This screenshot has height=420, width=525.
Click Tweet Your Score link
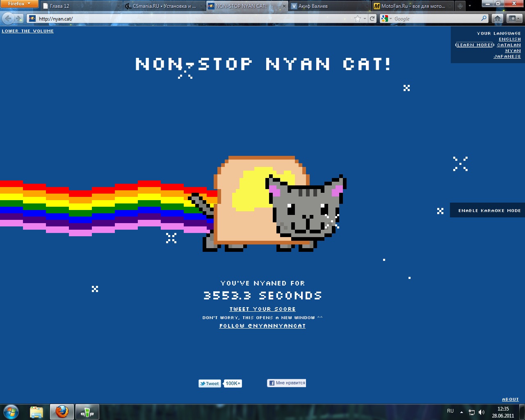(x=262, y=309)
